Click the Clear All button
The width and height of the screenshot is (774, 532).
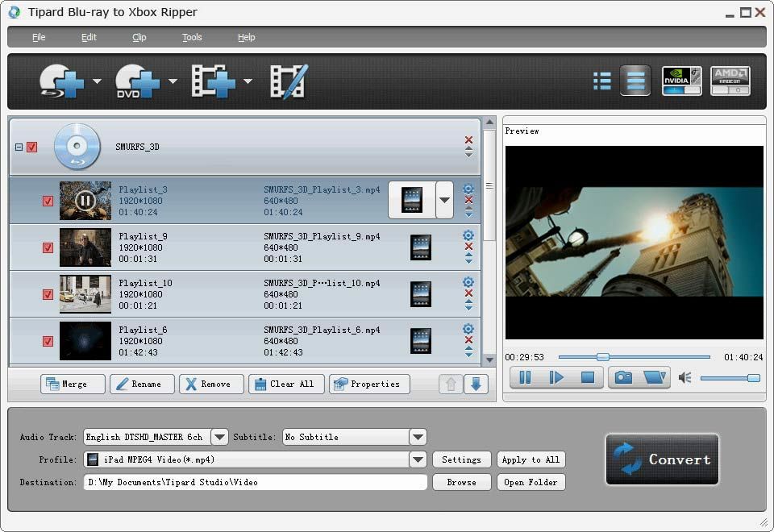click(x=286, y=384)
